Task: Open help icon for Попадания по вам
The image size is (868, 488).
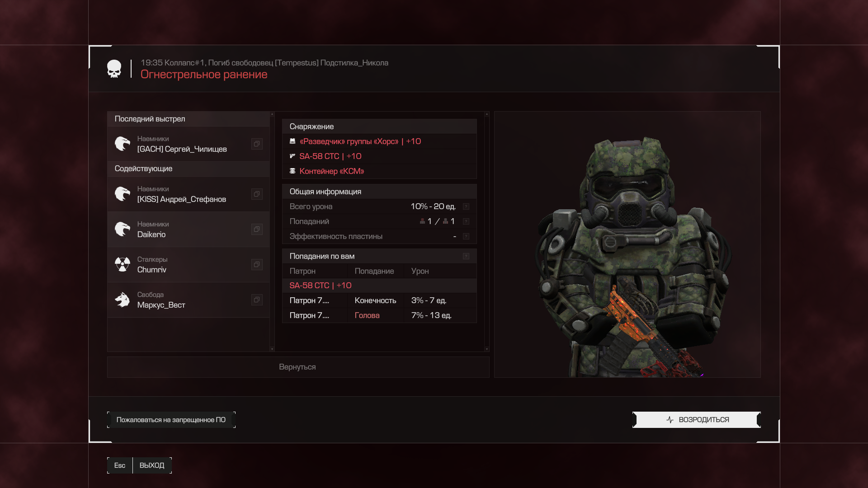Action: (x=466, y=256)
